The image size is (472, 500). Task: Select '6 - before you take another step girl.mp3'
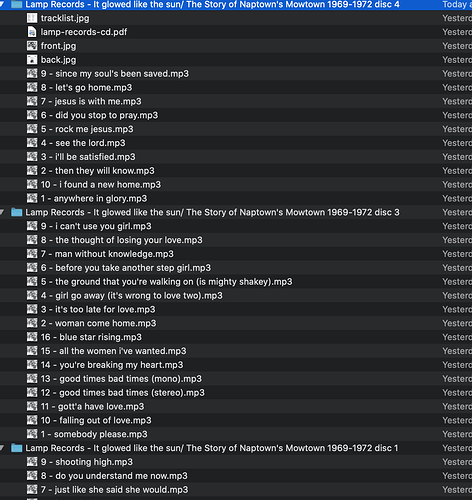pyautogui.click(x=126, y=268)
